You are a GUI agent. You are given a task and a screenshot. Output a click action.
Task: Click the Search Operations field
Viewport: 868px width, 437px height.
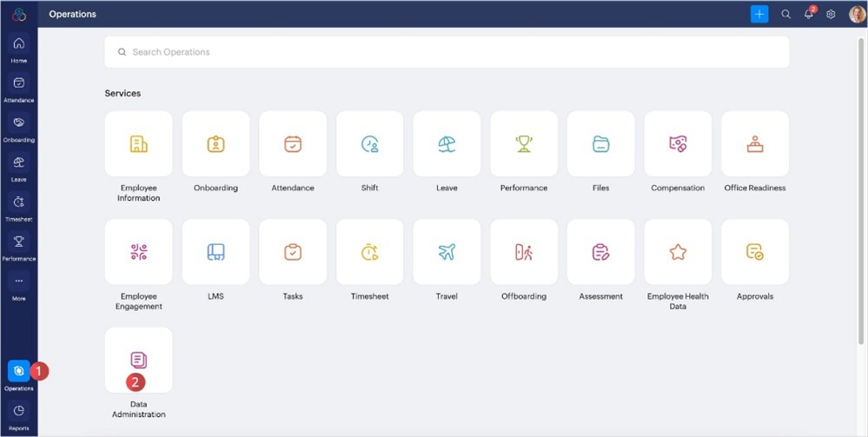pos(447,52)
